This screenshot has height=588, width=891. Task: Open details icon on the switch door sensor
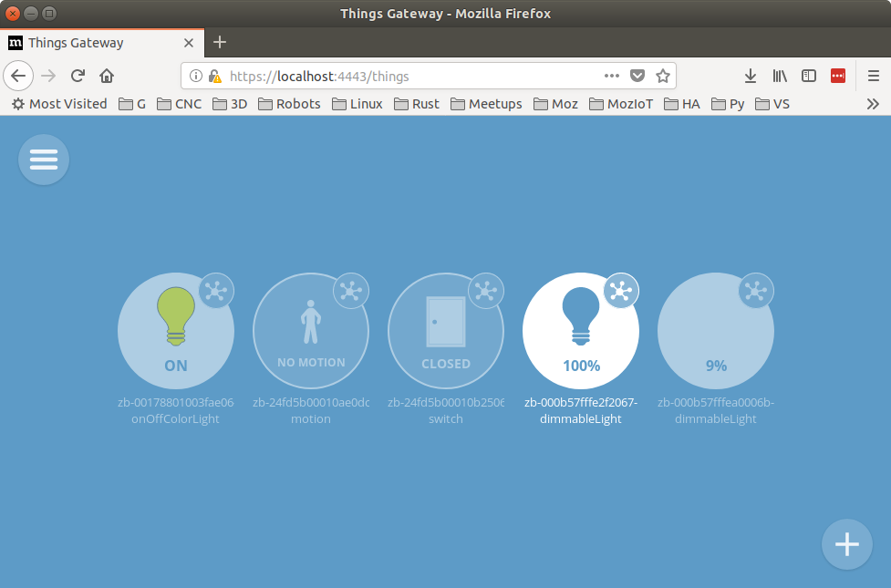[x=486, y=291]
